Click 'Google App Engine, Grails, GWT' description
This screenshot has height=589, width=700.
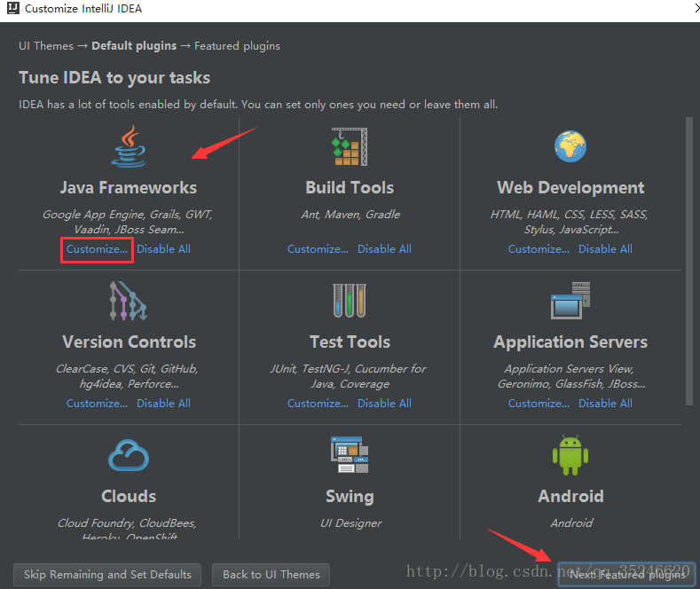127,215
